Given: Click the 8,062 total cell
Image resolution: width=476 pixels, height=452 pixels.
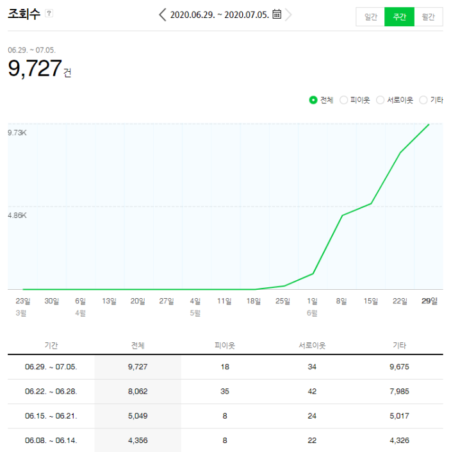Looking at the screenshot, I should click(138, 392).
